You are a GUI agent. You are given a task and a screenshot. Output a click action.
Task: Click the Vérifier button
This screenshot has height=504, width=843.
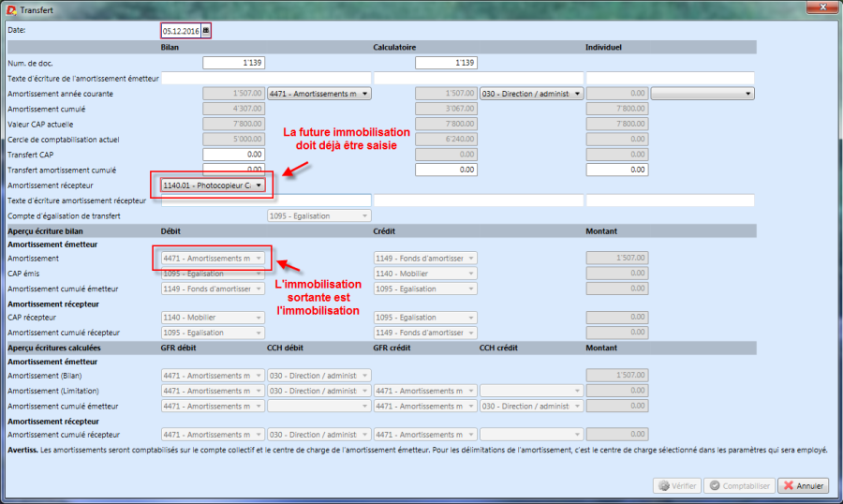(677, 486)
